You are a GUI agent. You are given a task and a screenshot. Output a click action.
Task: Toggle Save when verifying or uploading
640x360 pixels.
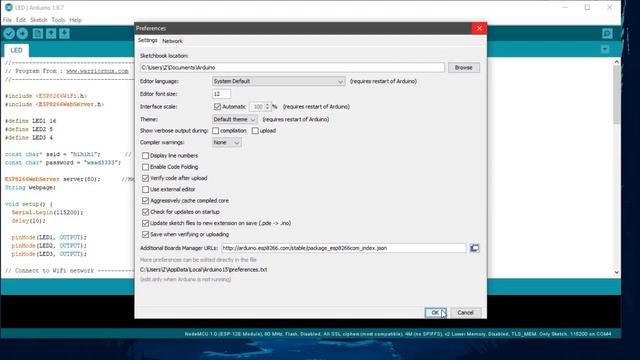coord(145,234)
